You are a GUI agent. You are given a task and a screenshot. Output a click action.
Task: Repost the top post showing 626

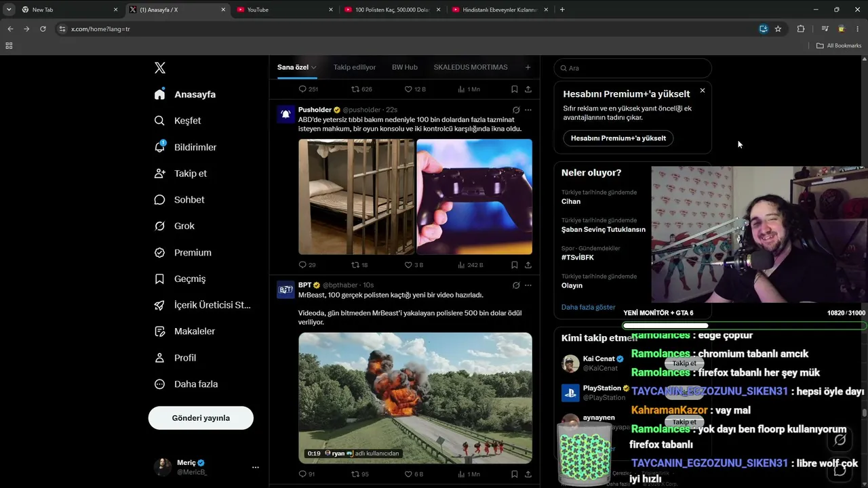point(361,89)
